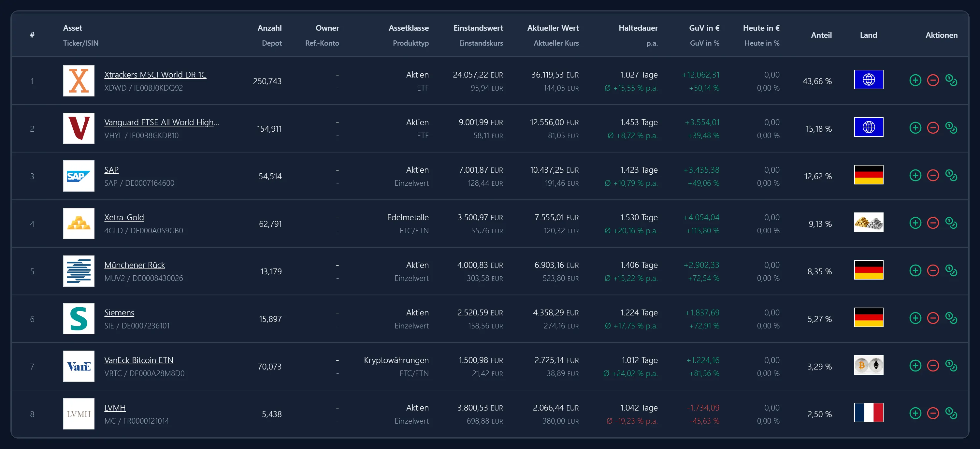Open the VanEck Bitcoin ETN link

(139, 360)
